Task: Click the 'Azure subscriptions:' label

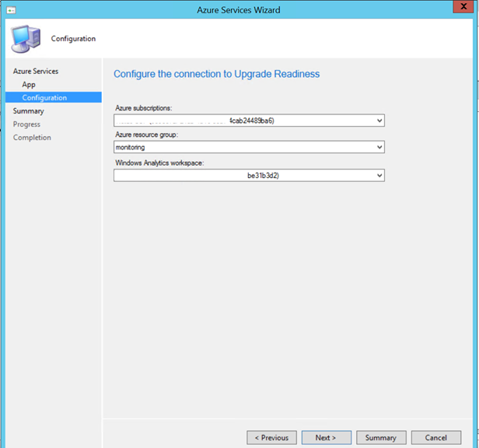Action: tap(144, 108)
